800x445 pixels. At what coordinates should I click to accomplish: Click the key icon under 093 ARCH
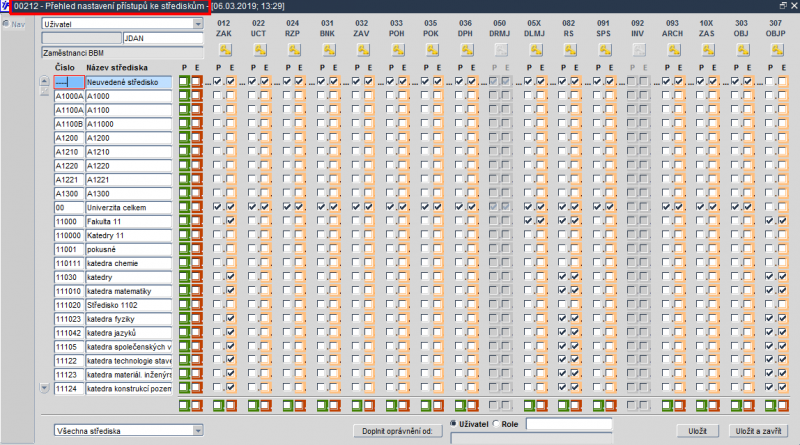point(673,50)
